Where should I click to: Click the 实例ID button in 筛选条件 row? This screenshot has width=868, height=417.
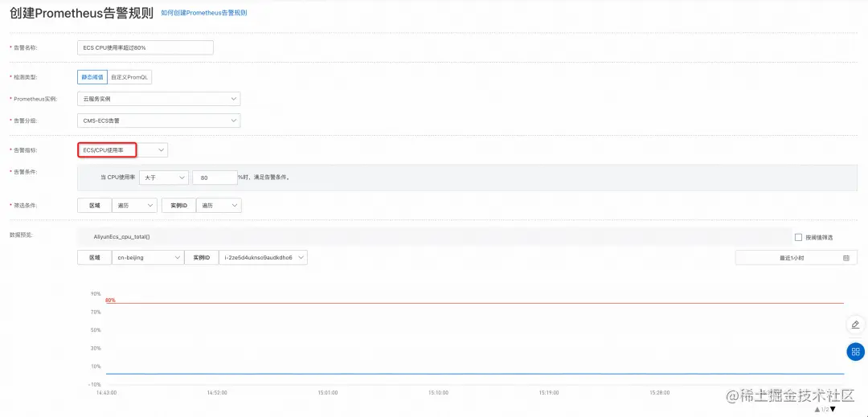[x=178, y=205]
